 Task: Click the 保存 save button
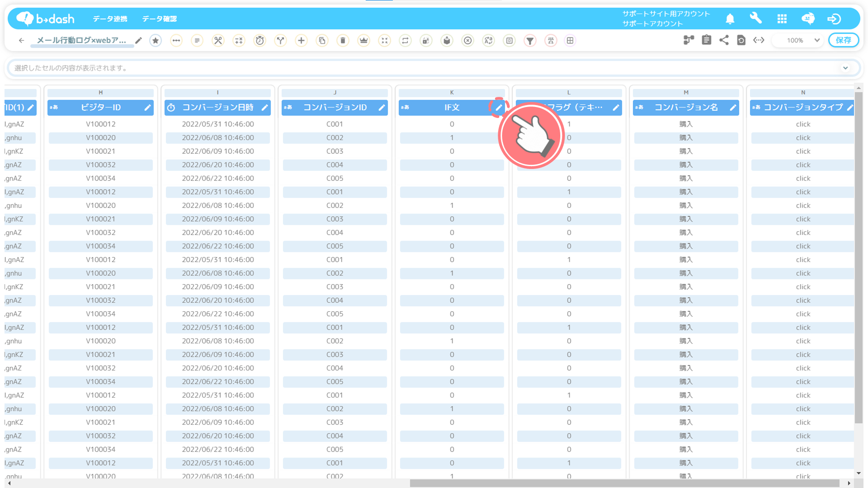point(843,40)
